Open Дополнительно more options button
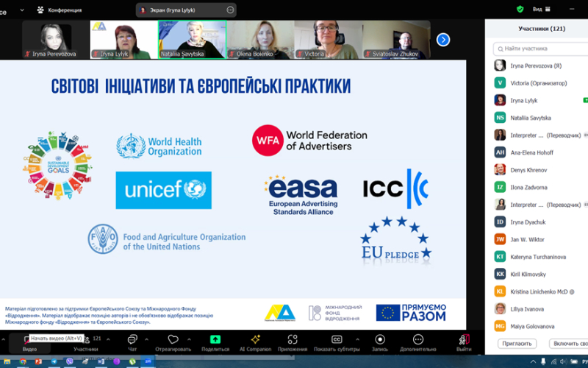The height and width of the screenshot is (368, 588). pos(417,343)
